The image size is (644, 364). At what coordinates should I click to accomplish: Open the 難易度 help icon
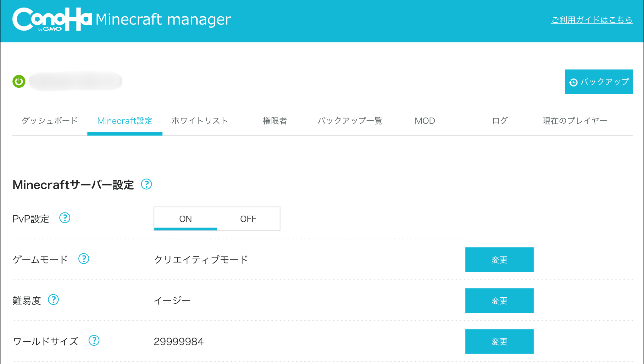(53, 300)
